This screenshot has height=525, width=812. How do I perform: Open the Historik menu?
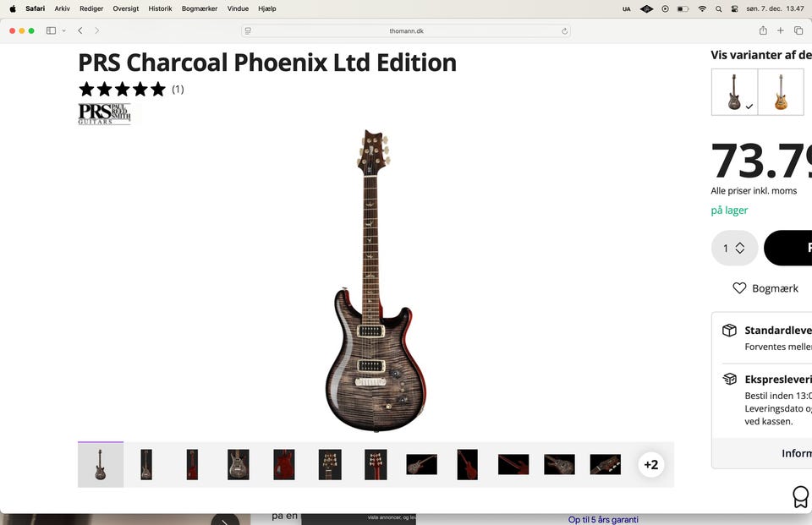(160, 8)
